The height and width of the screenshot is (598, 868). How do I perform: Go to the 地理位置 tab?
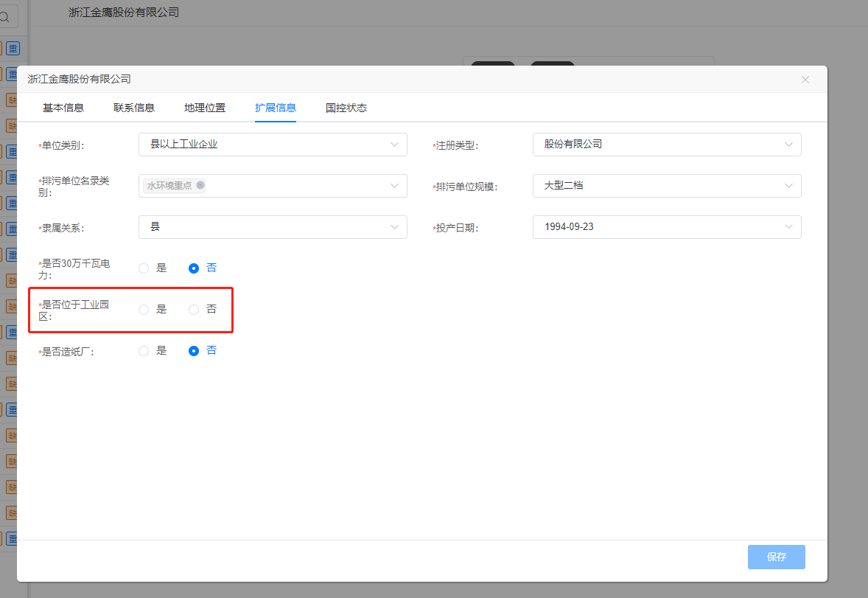coord(205,108)
